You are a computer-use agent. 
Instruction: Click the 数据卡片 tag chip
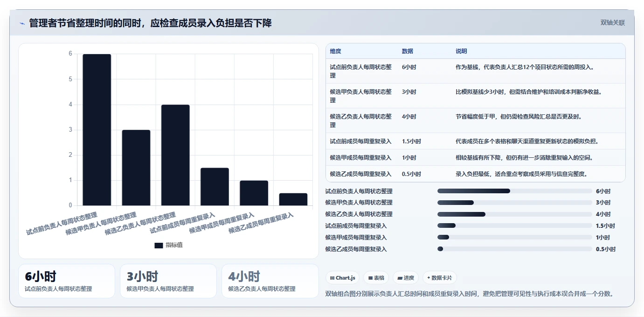439,278
